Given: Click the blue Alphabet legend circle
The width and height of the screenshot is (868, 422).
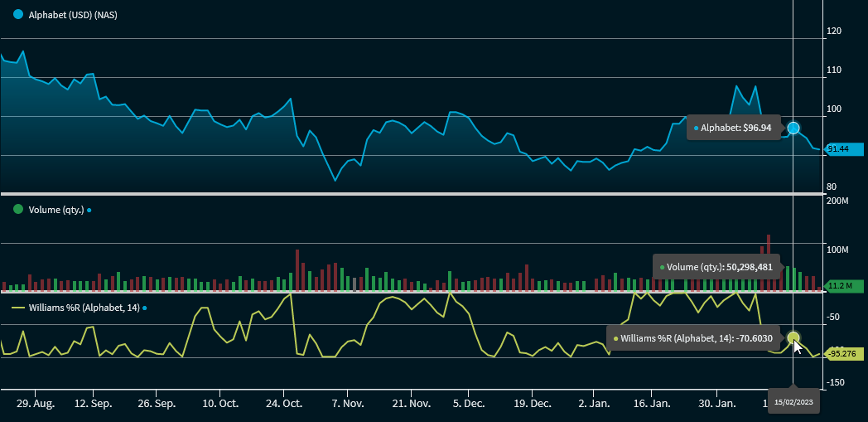Looking at the screenshot, I should point(18,15).
